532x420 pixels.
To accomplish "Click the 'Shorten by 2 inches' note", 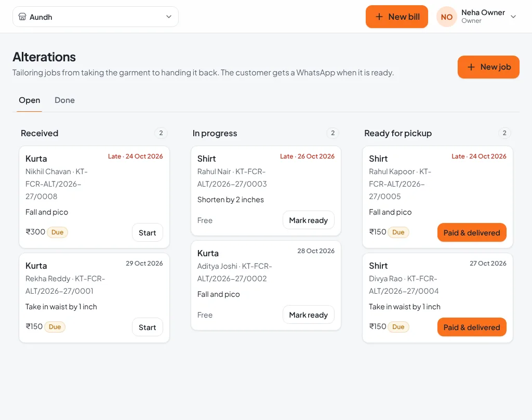I will [230, 200].
